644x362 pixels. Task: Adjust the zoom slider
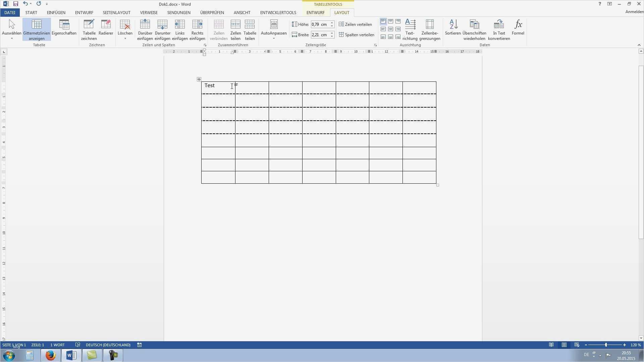pos(605,345)
